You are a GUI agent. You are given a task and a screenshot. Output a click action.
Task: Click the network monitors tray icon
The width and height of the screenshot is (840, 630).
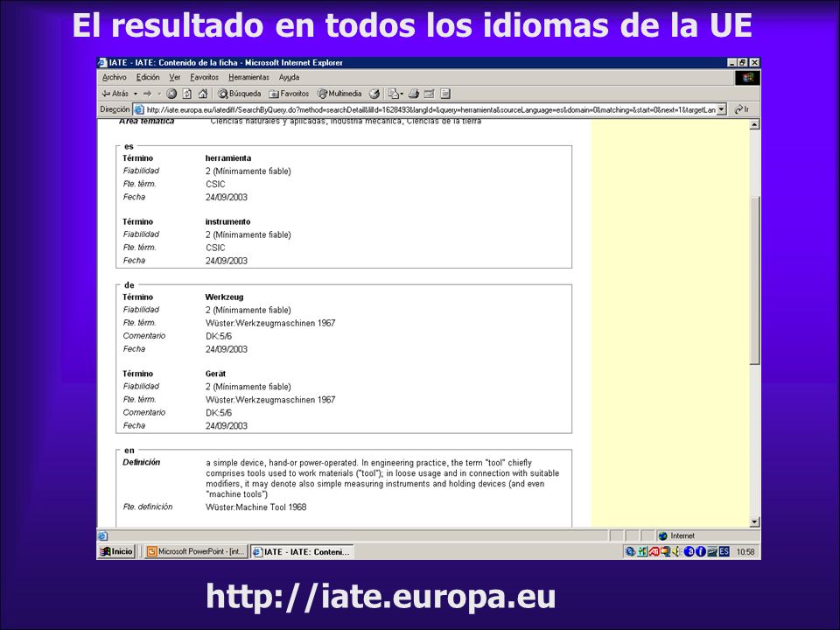pos(665,551)
